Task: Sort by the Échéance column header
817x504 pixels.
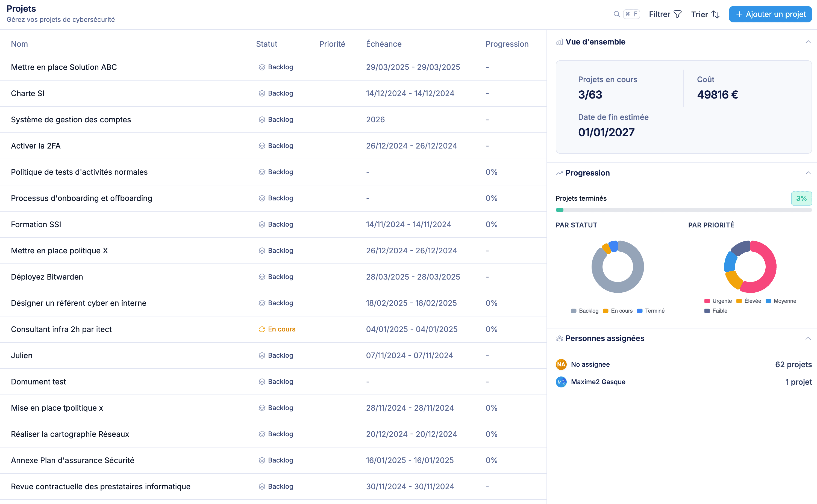Action: pyautogui.click(x=384, y=44)
